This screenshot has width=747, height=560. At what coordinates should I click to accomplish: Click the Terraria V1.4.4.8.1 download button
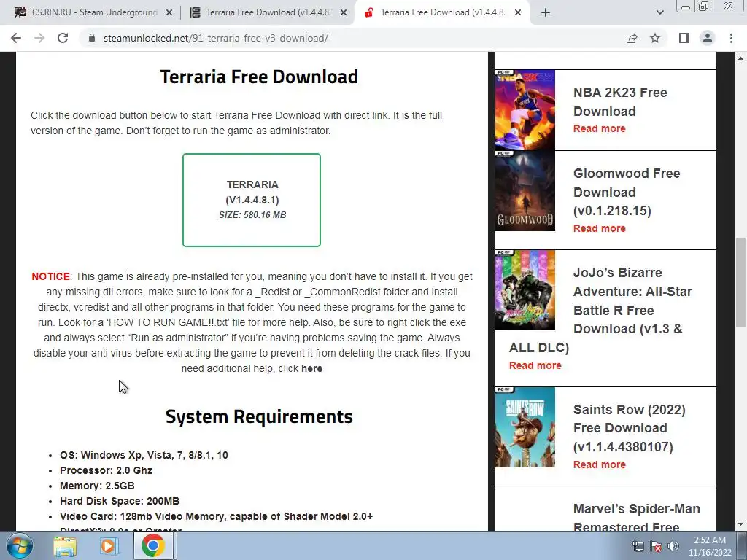252,200
